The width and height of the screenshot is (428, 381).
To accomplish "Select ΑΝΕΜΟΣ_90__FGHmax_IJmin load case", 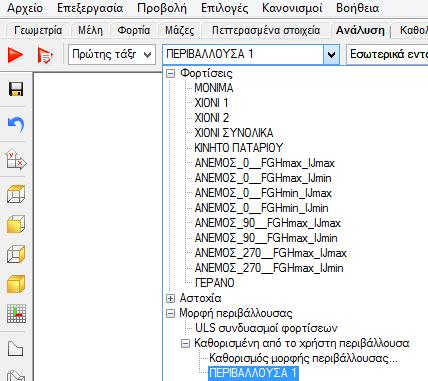I will click(x=266, y=238).
